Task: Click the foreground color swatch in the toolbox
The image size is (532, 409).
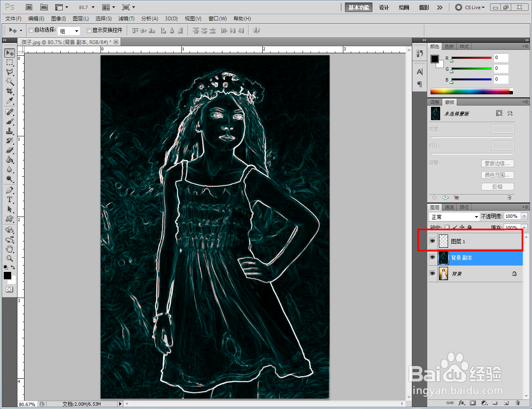Action: [7, 276]
